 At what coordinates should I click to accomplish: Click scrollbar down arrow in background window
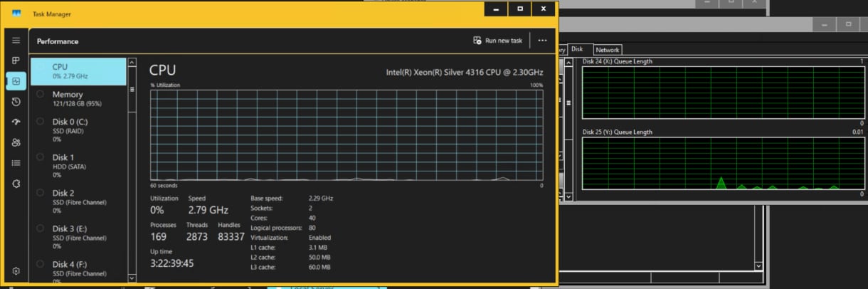pos(758,266)
